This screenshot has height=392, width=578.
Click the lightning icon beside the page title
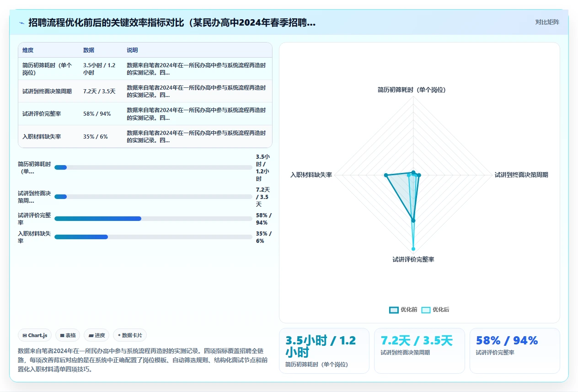coord(22,23)
